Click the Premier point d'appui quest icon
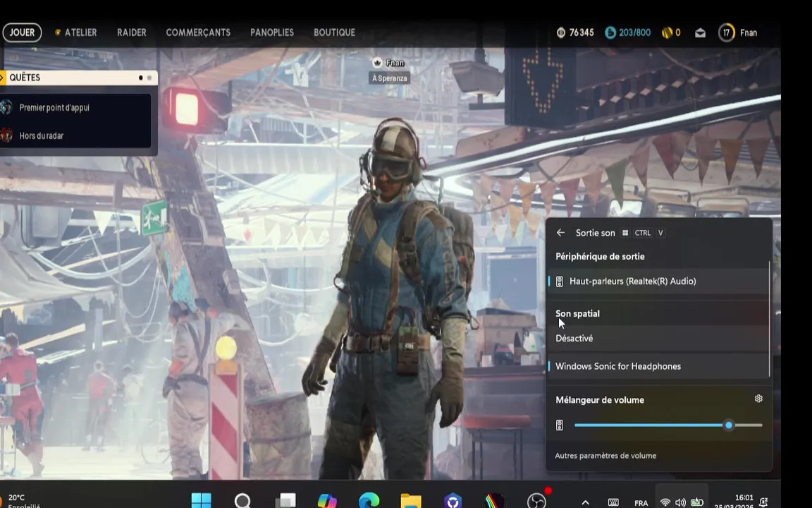The width and height of the screenshot is (812, 508). (x=6, y=107)
